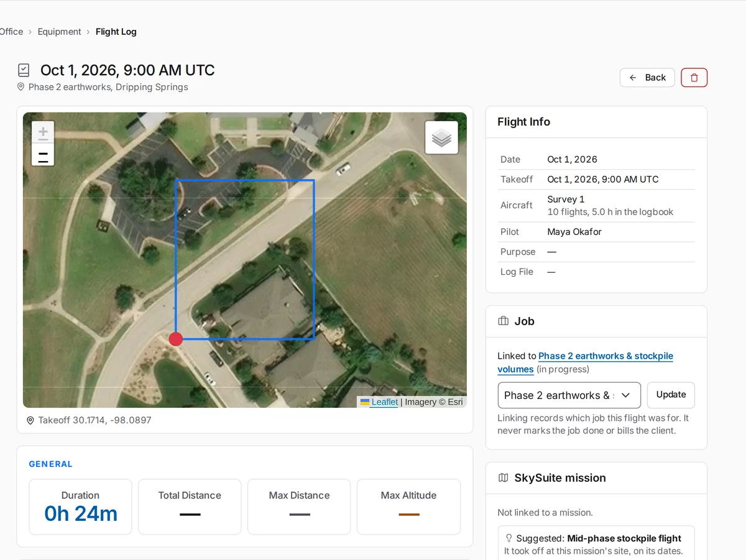Navigate to Equipment in the breadcrumb
746x560 pixels.
pyautogui.click(x=59, y=32)
